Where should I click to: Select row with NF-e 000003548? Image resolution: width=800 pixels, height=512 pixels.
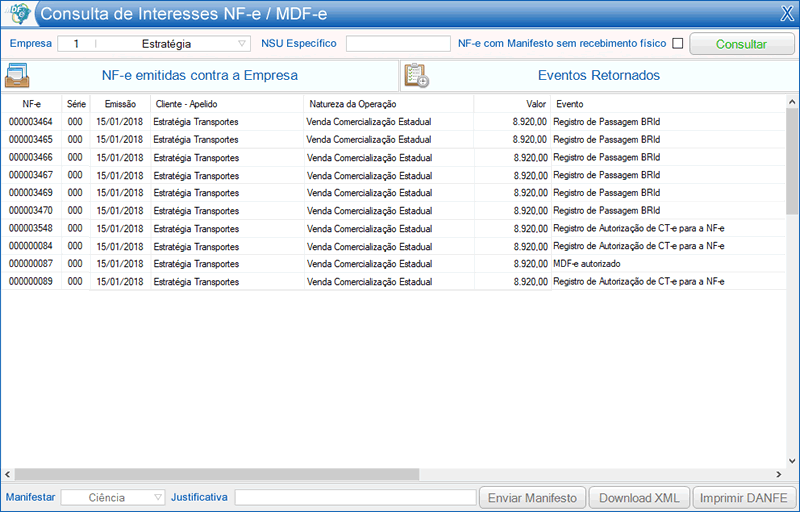(393, 228)
